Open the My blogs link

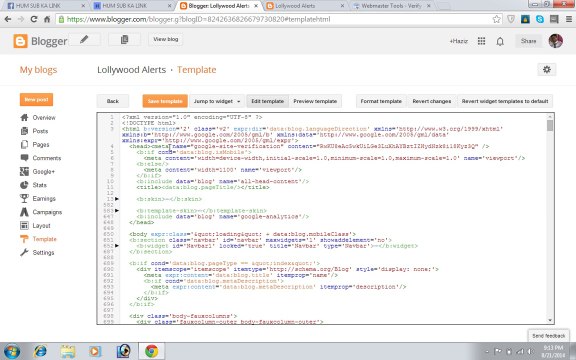point(38,70)
